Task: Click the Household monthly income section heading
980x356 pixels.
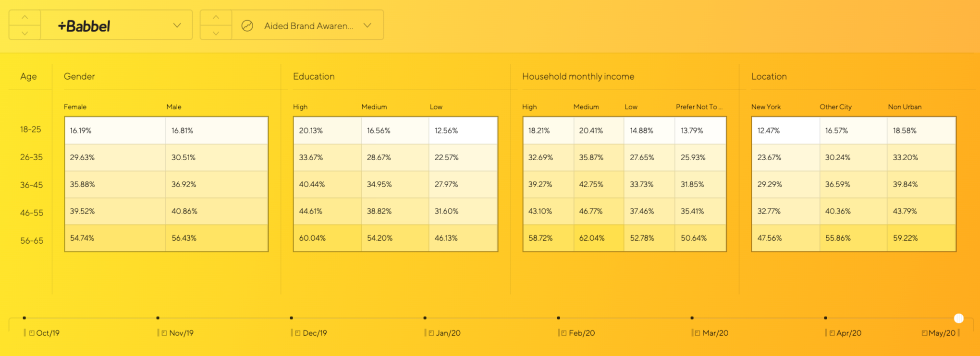Action: pyautogui.click(x=578, y=76)
